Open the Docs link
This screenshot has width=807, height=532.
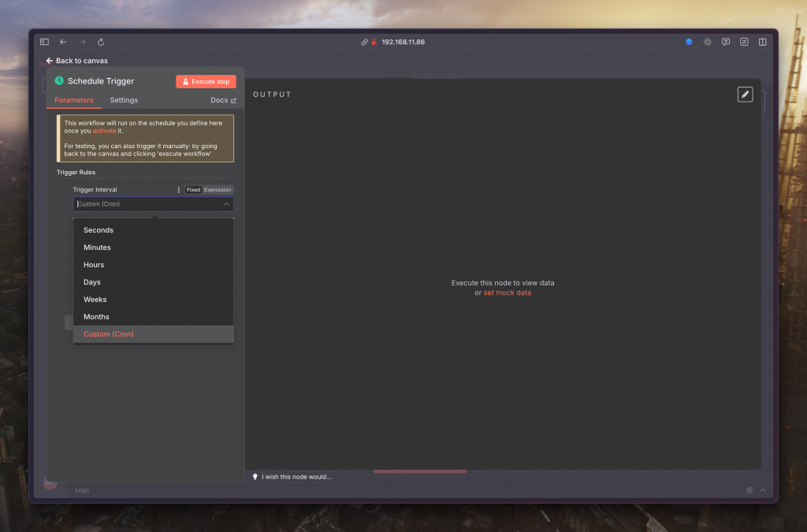pyautogui.click(x=223, y=100)
